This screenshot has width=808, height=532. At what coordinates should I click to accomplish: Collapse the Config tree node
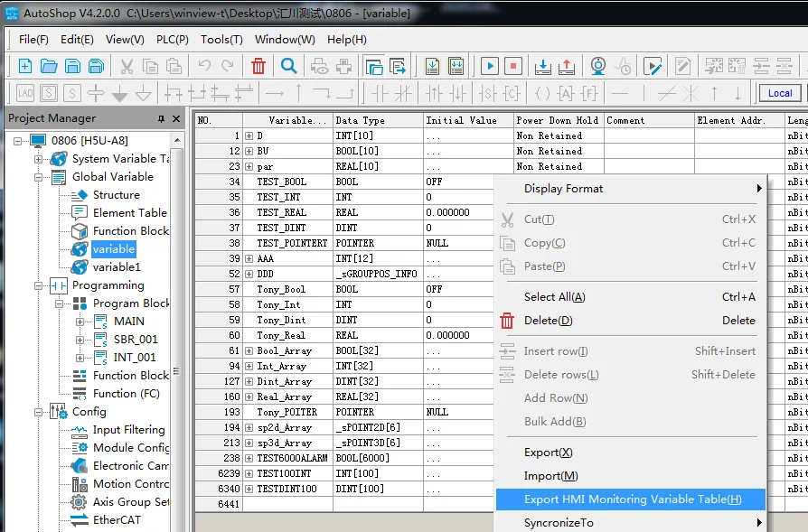point(39,412)
